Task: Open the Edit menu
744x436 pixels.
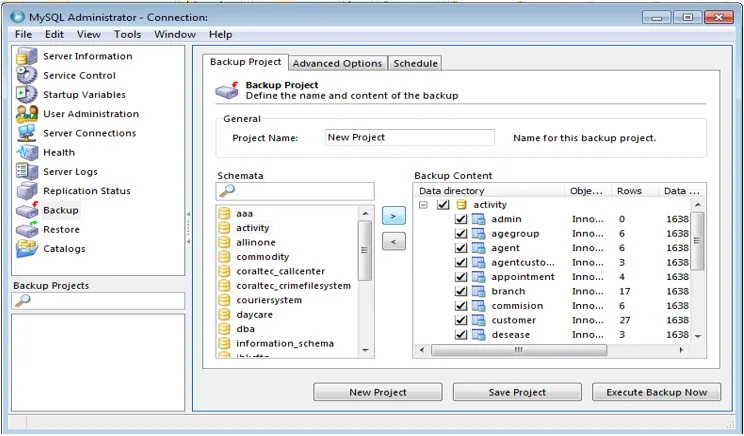Action: (54, 35)
